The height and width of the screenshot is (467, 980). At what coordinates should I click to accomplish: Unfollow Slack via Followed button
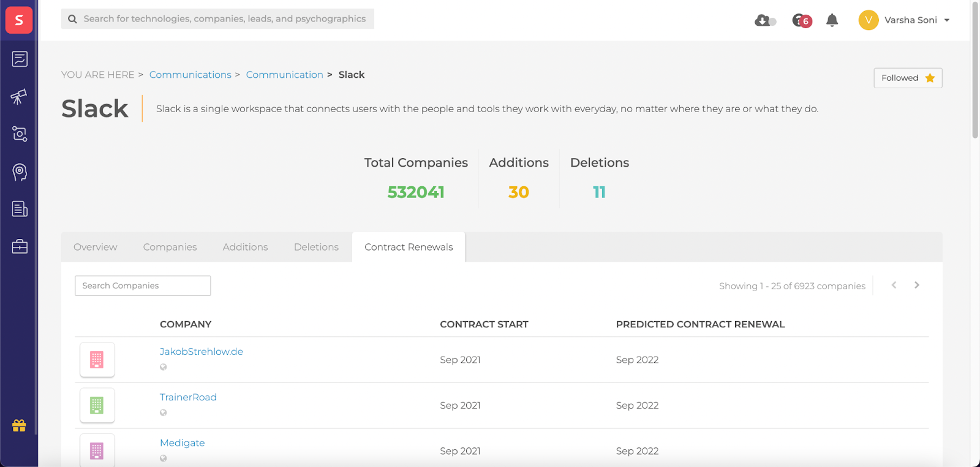pyautogui.click(x=908, y=78)
